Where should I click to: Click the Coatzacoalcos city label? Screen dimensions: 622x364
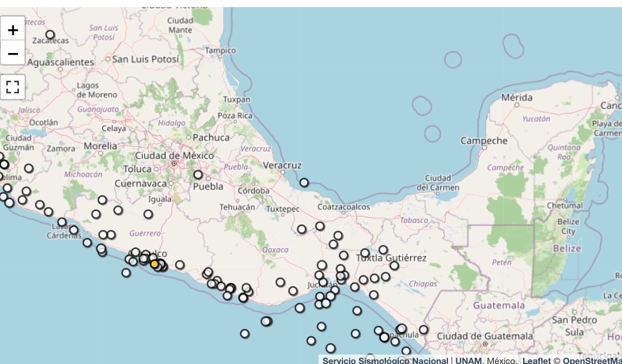pos(343,207)
